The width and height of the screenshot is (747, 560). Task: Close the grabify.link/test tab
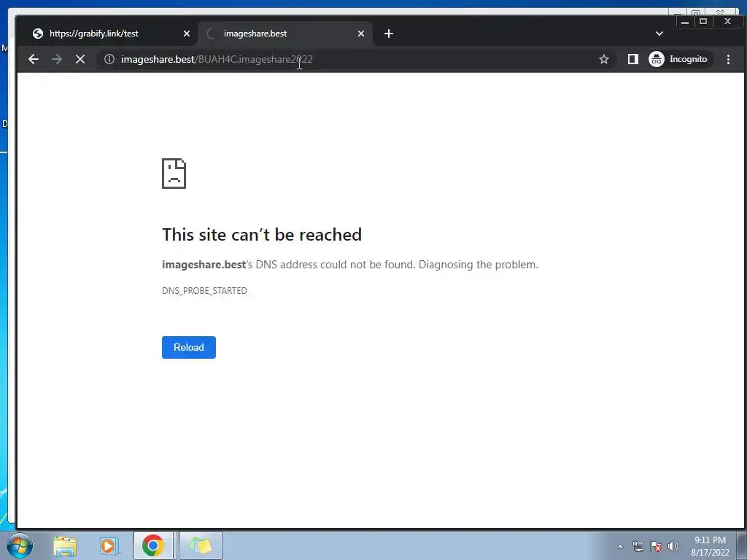click(186, 34)
